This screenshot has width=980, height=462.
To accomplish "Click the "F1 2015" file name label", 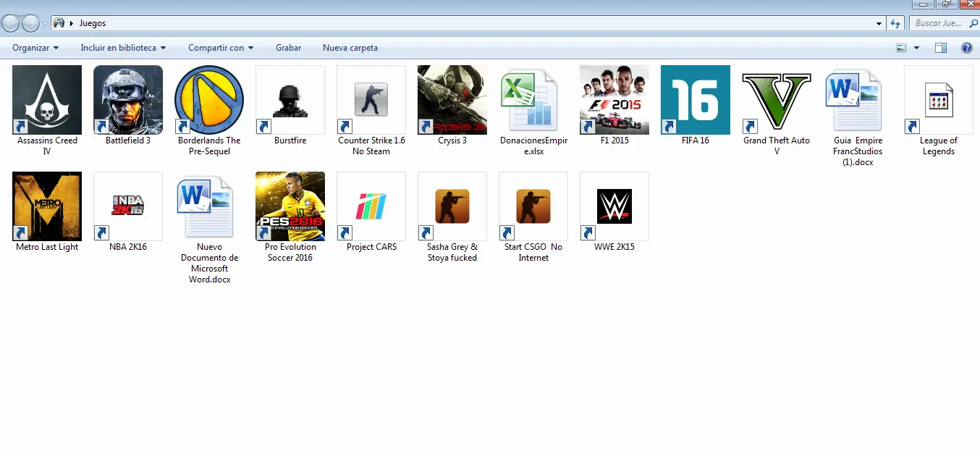I will coord(614,140).
